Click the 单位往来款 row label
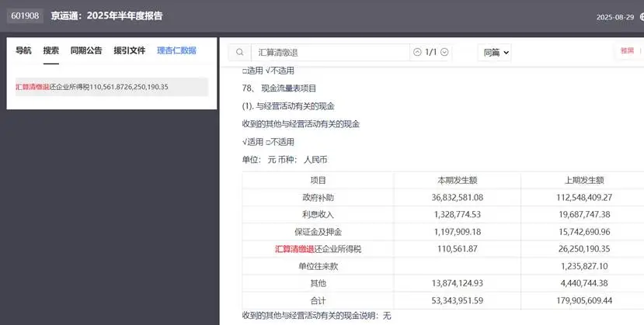The image size is (644, 325). [318, 266]
